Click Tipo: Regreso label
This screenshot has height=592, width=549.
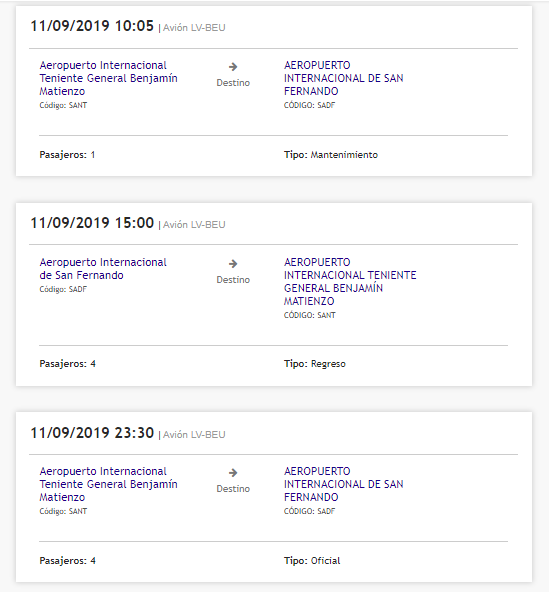pyautogui.click(x=315, y=364)
